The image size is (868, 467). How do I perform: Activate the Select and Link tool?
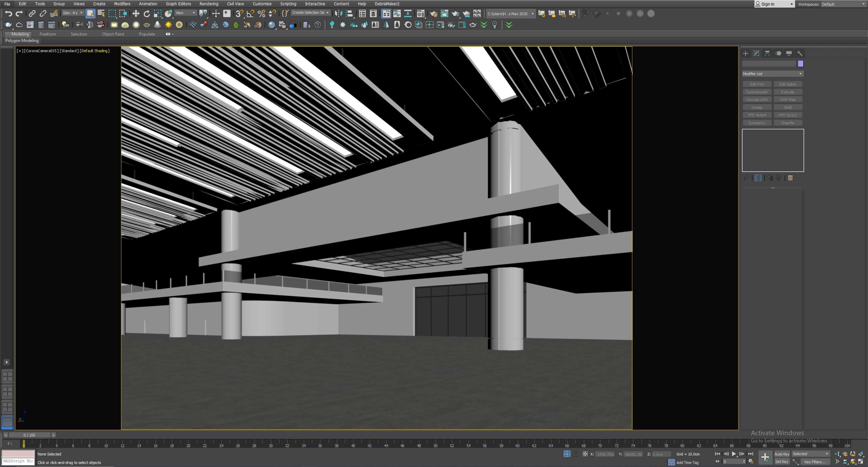[32, 14]
